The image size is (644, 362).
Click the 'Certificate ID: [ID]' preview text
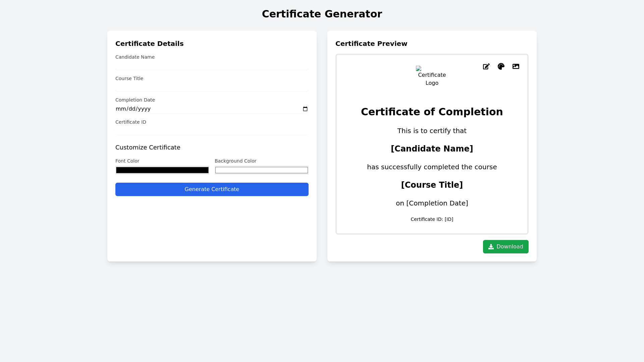tap(432, 220)
